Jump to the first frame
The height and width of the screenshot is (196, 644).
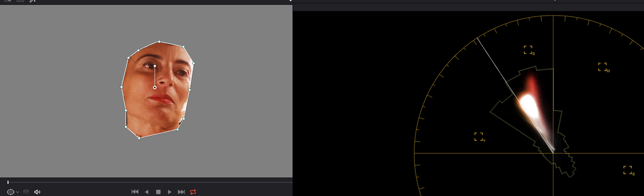click(x=135, y=191)
